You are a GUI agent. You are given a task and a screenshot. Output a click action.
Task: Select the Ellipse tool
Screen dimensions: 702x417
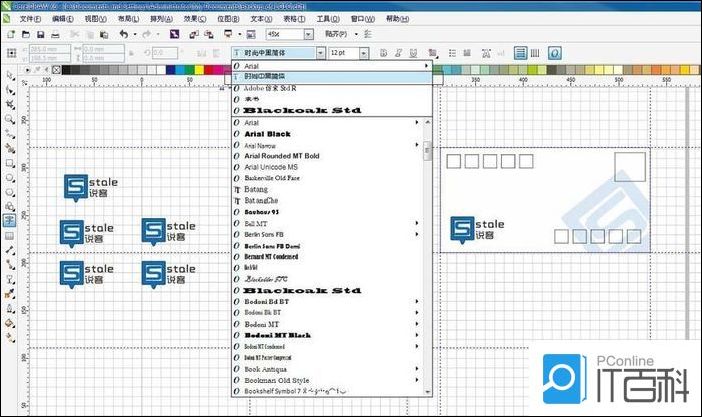click(10, 178)
